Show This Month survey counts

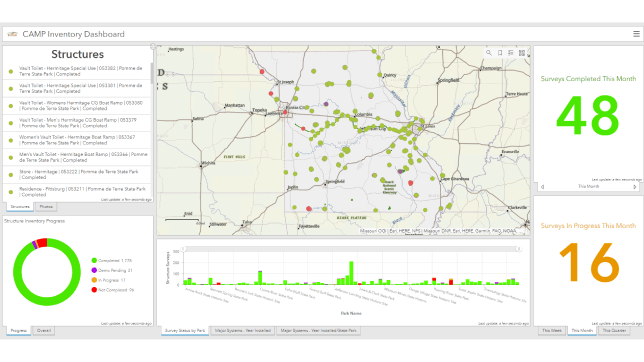coord(582,330)
